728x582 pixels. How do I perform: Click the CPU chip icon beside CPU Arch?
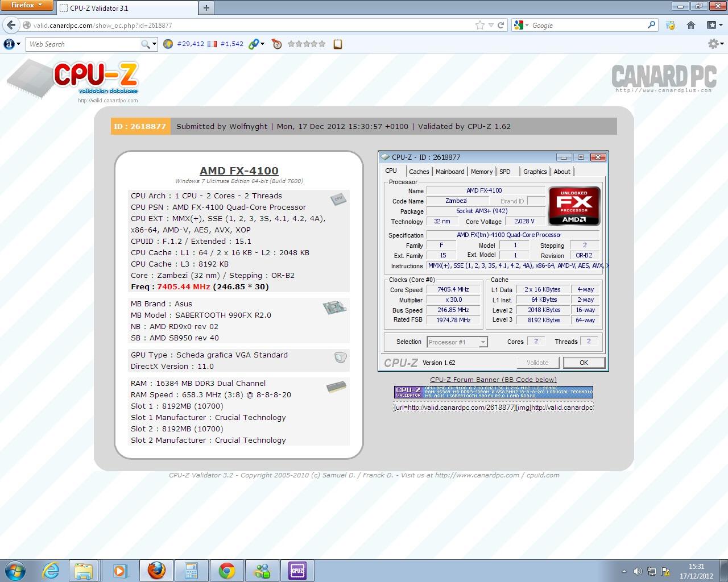pyautogui.click(x=338, y=199)
